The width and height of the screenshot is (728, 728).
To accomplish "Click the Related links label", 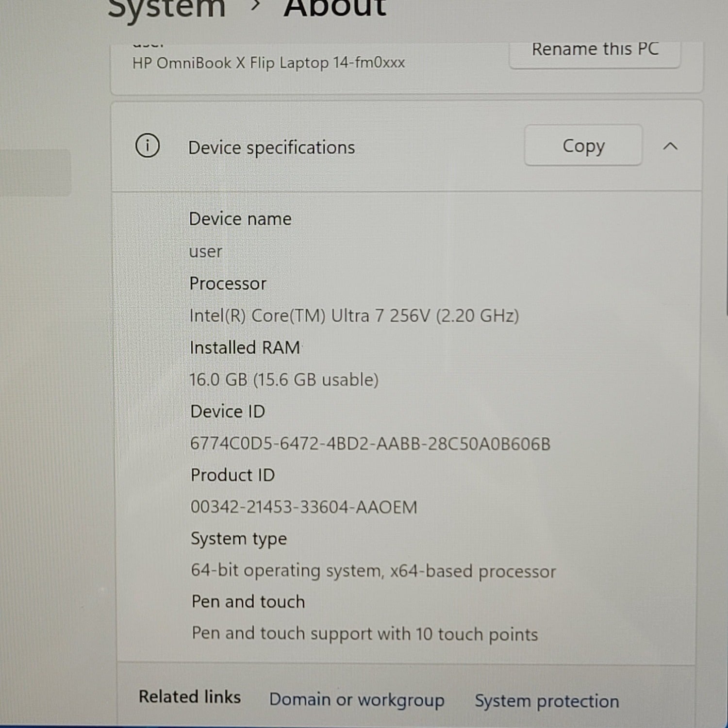I will pos(189,697).
